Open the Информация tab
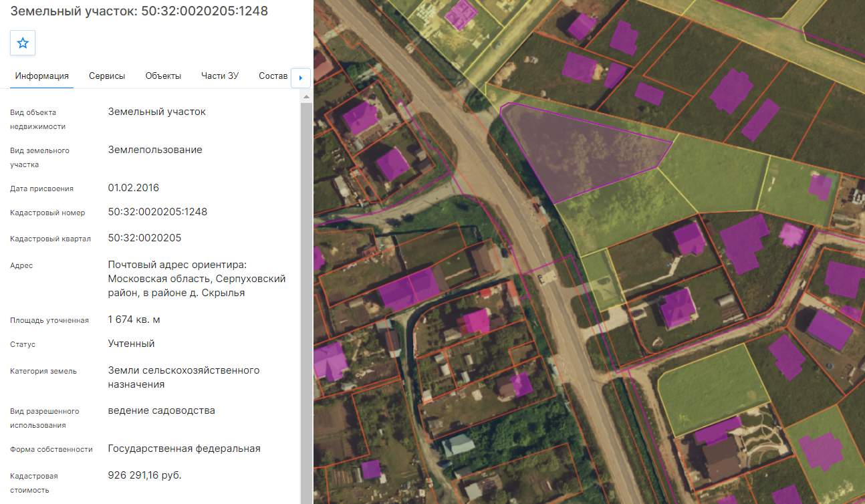 (x=42, y=76)
